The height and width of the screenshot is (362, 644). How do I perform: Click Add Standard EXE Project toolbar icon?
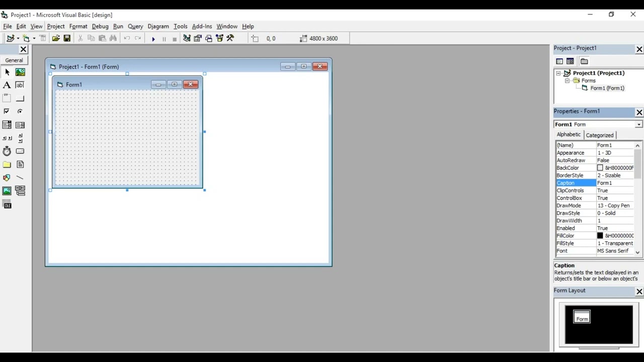pyautogui.click(x=10, y=38)
